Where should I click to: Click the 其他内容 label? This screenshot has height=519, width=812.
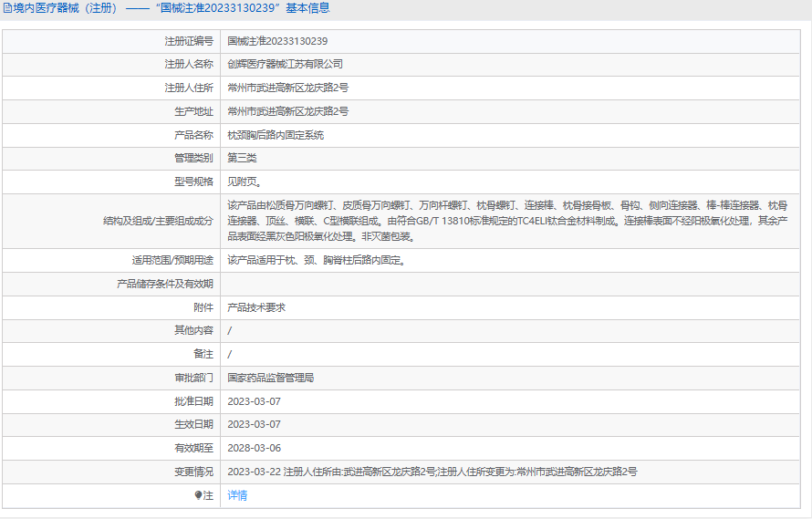pyautogui.click(x=193, y=330)
